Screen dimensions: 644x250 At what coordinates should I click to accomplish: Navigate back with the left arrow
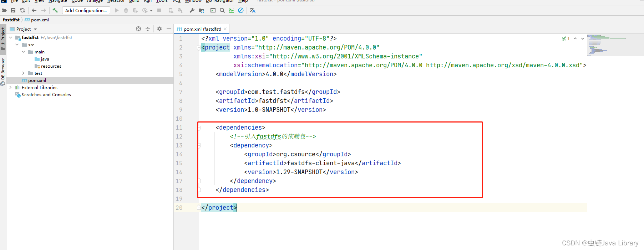tap(34, 10)
